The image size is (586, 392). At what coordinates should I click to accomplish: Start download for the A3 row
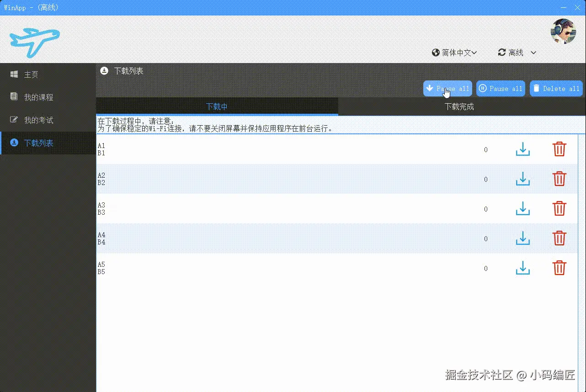point(522,209)
